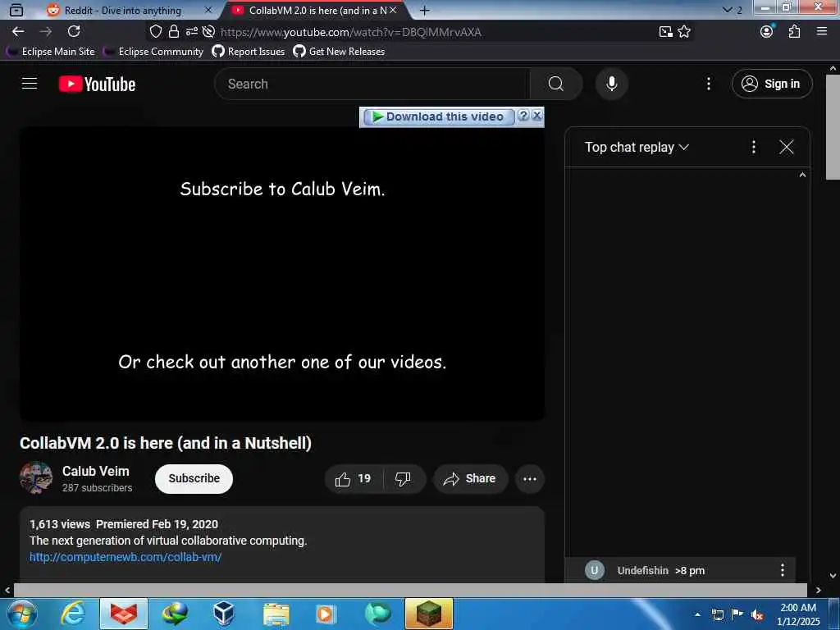Click the horizontal scrollbar at bottom

point(410,590)
